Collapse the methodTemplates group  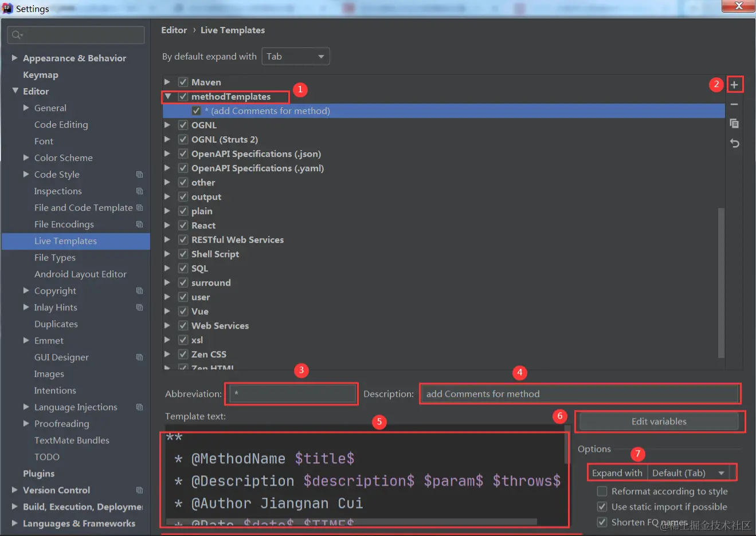(168, 96)
